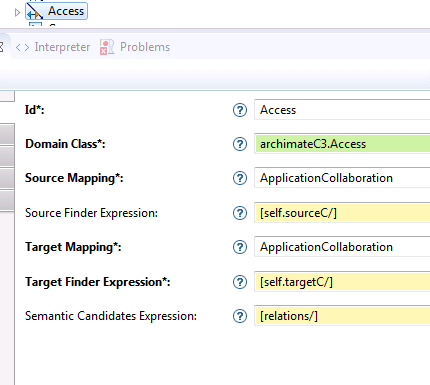Click the Access edge mapping icon in tree

35,11
